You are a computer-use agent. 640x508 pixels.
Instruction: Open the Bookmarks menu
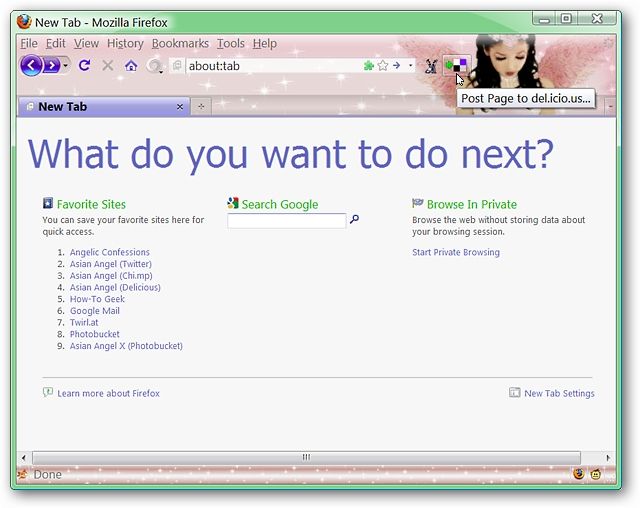pyautogui.click(x=180, y=43)
